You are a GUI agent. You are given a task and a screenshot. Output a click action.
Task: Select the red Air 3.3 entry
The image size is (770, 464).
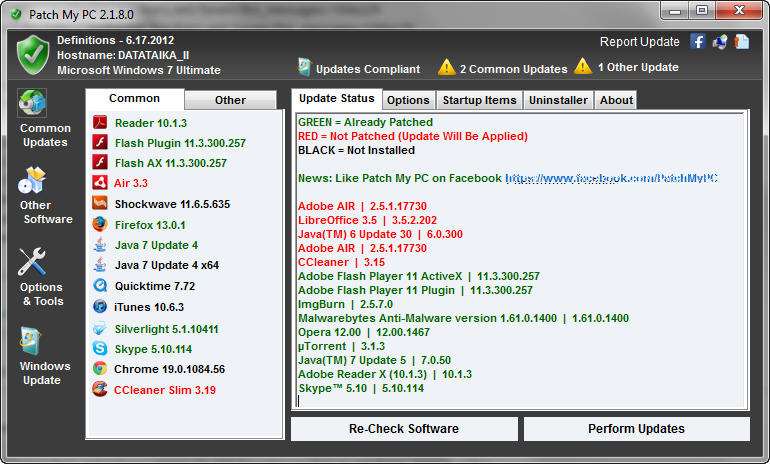(131, 183)
